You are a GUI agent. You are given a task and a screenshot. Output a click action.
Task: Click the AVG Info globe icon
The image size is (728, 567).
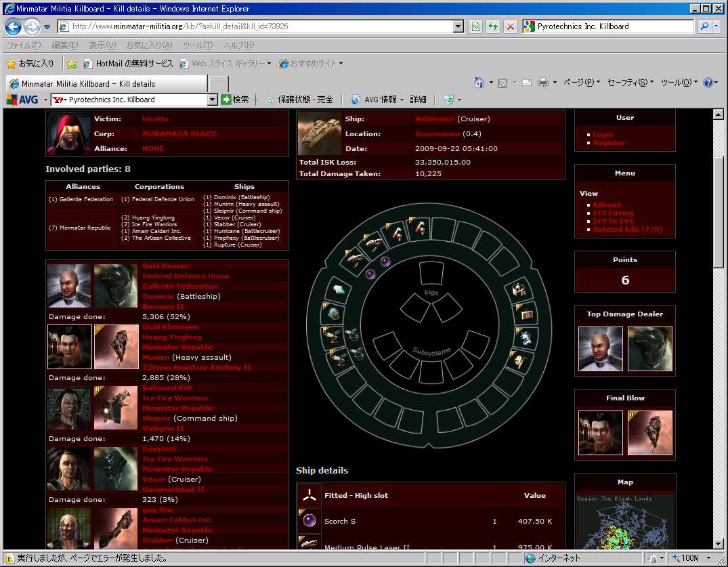pyautogui.click(x=356, y=100)
